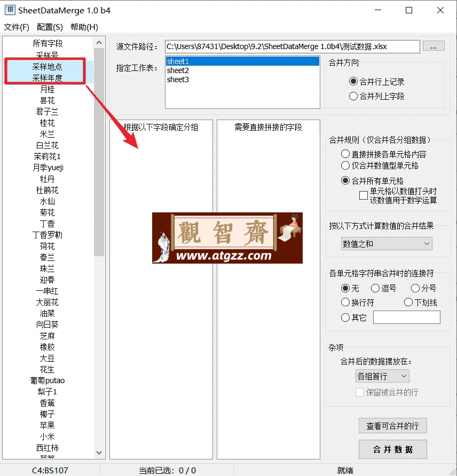Click the 所有字段 list header
This screenshot has height=476, width=457.
point(48,43)
